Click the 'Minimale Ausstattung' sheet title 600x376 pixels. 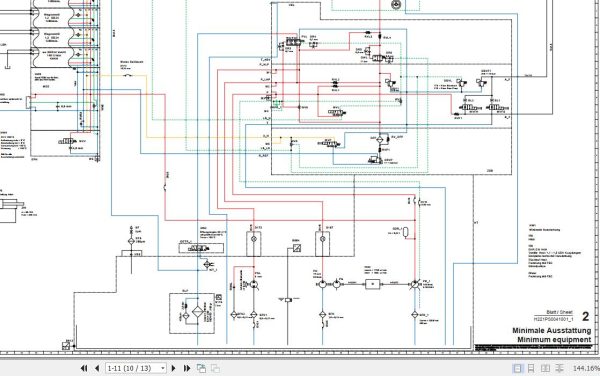point(552,331)
